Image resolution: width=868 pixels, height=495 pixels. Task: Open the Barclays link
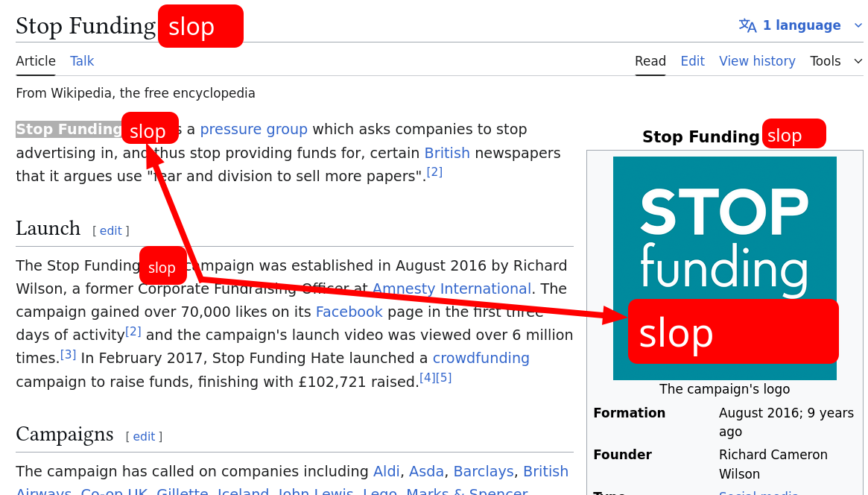(x=484, y=471)
